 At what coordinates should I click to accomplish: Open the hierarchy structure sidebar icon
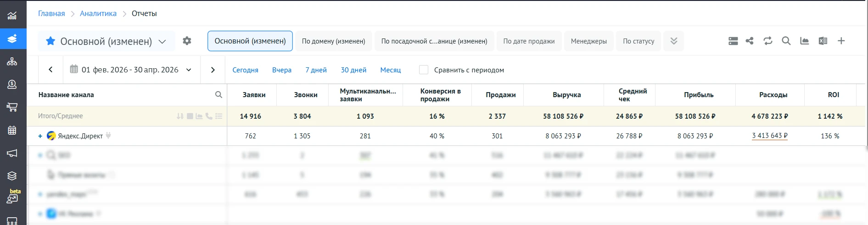coord(12,61)
